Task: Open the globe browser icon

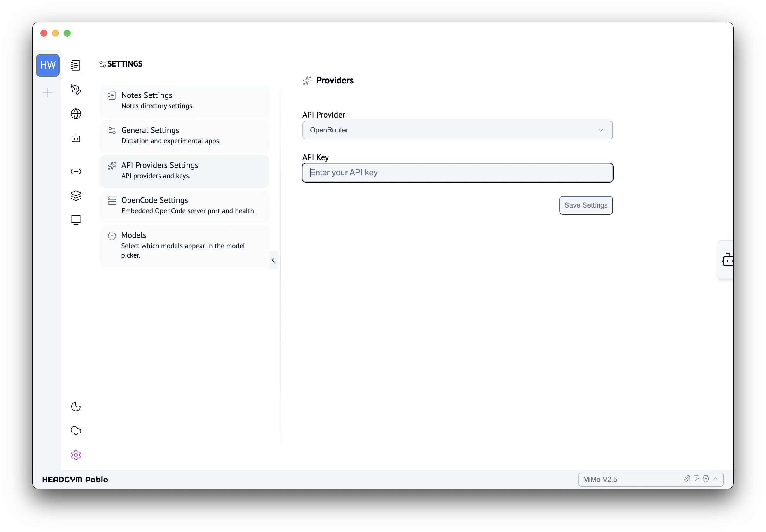Action: [76, 114]
